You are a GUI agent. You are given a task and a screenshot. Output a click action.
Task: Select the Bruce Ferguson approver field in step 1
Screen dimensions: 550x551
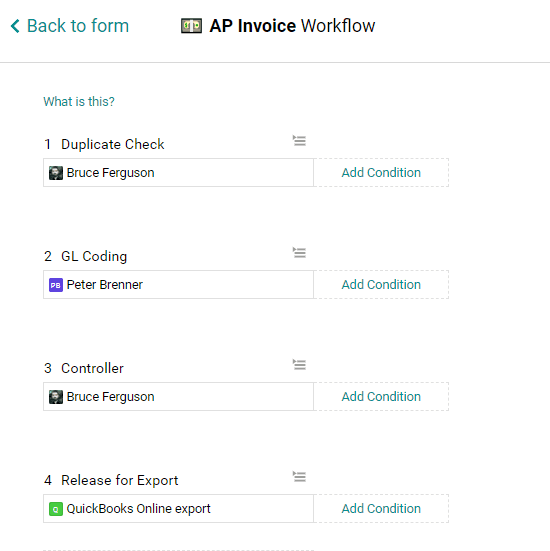(178, 173)
